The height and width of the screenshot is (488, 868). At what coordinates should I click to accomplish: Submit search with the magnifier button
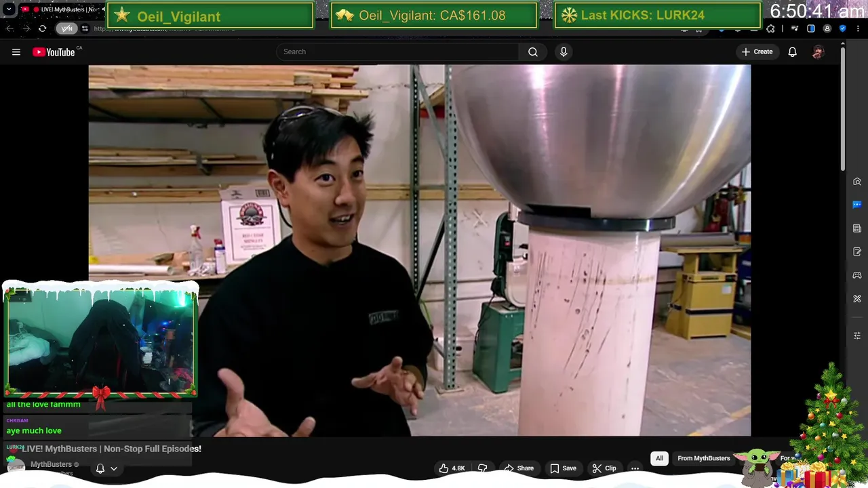point(533,52)
